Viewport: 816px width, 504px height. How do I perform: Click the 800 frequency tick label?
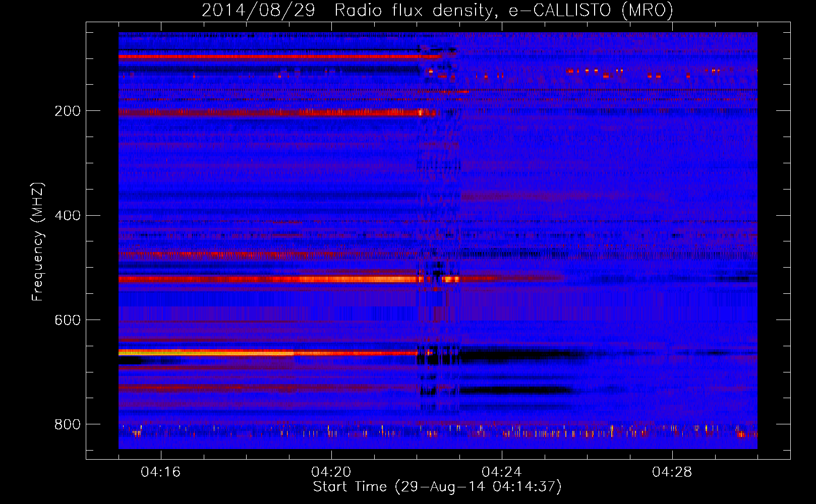tap(68, 425)
